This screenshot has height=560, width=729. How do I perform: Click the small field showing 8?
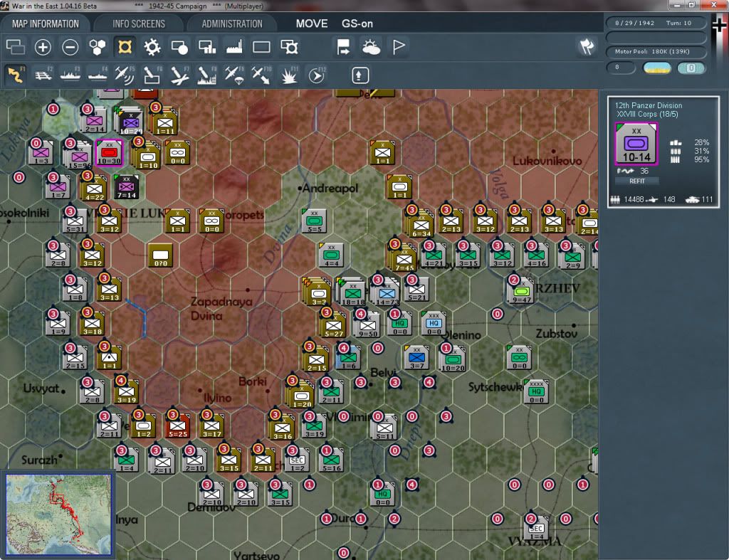coord(621,68)
